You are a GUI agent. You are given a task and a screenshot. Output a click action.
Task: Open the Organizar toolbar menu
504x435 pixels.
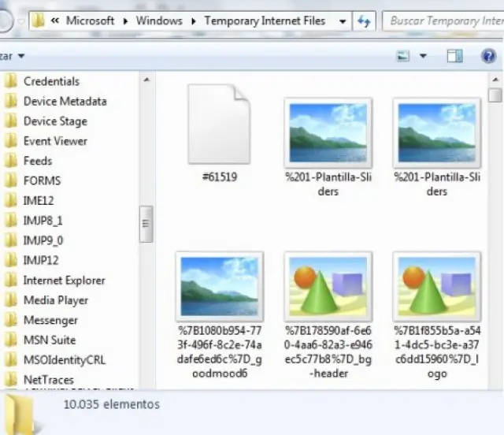[13, 56]
